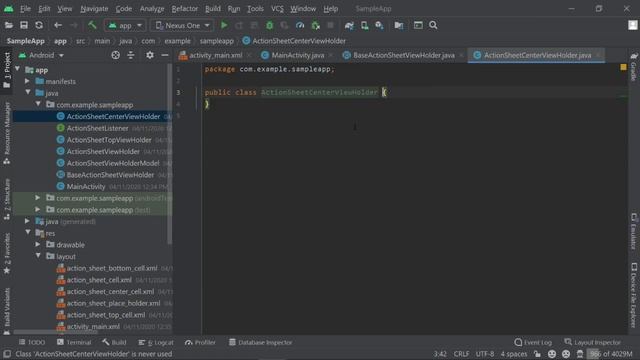Click the locate target crosshair icon in Project panel
Screen dimensions: 640x360
[x=116, y=55]
